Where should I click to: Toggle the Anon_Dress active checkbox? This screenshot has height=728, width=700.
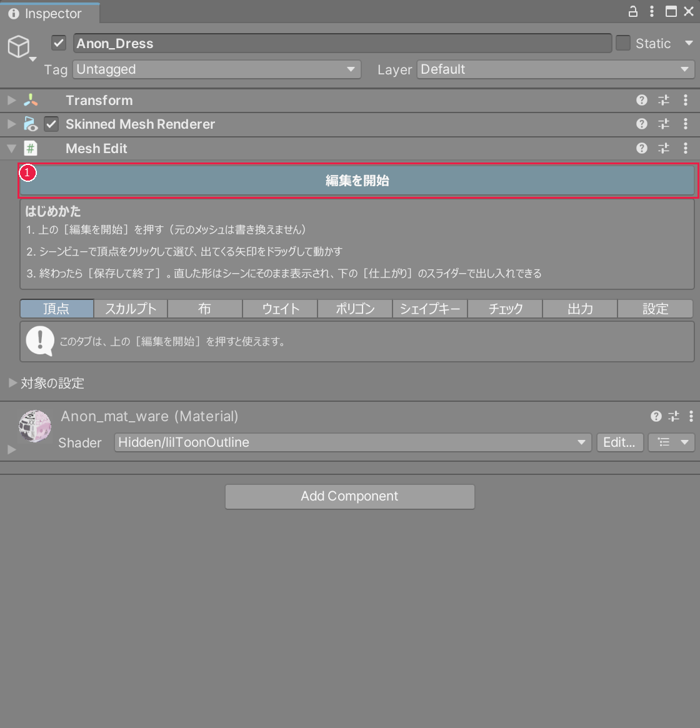59,44
